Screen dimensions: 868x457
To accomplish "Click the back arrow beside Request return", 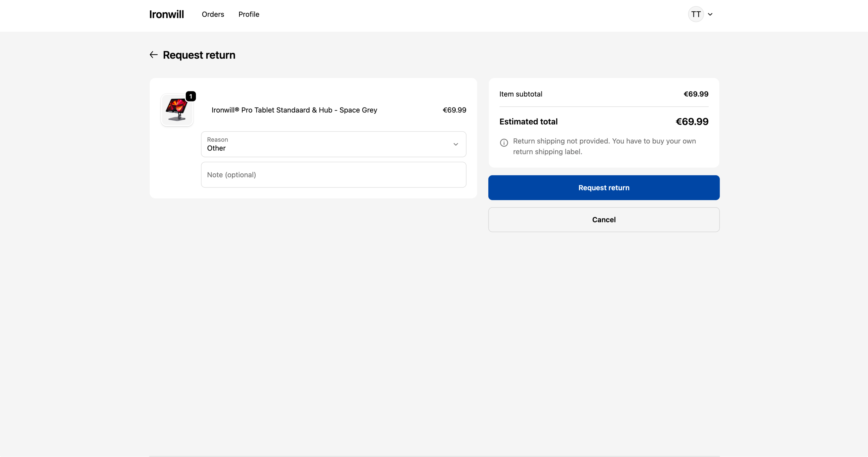I will pos(154,55).
